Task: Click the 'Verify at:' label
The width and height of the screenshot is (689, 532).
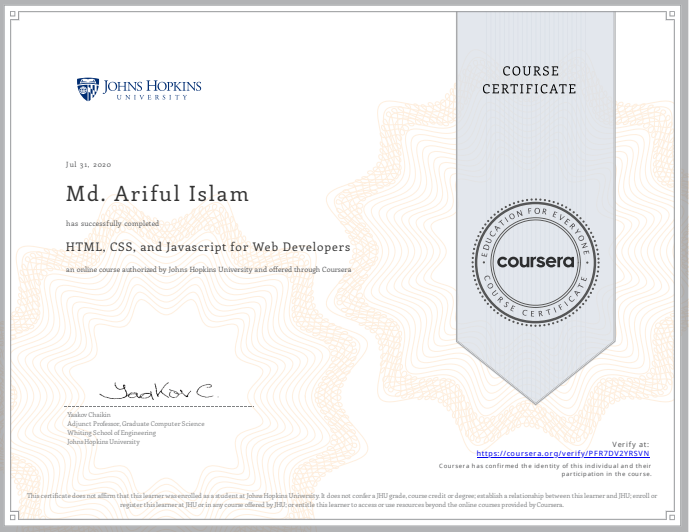Action: point(630,444)
